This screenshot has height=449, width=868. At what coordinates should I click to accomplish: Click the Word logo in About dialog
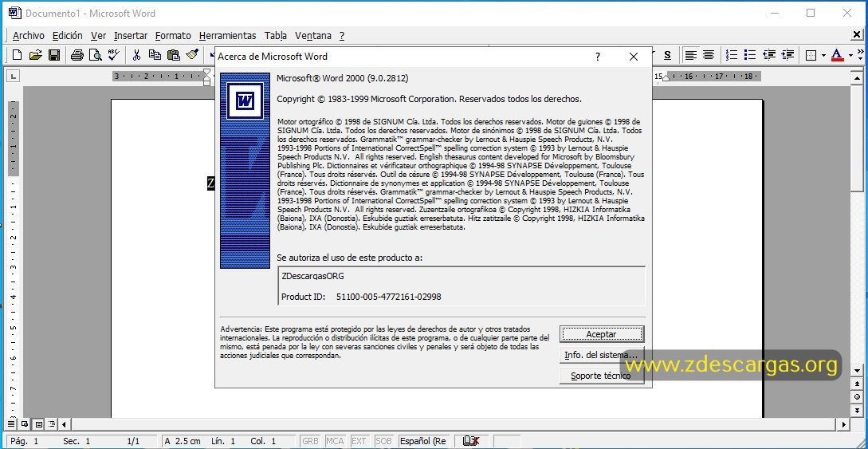(245, 100)
